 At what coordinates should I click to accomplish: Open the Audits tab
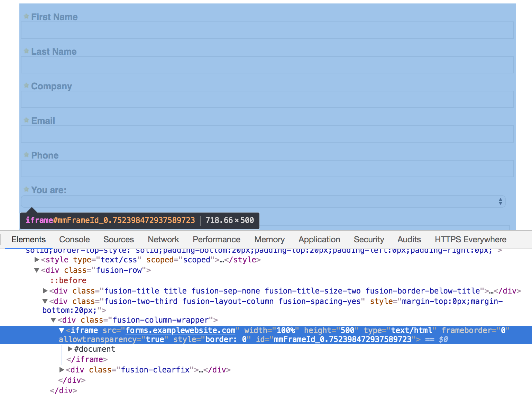409,240
